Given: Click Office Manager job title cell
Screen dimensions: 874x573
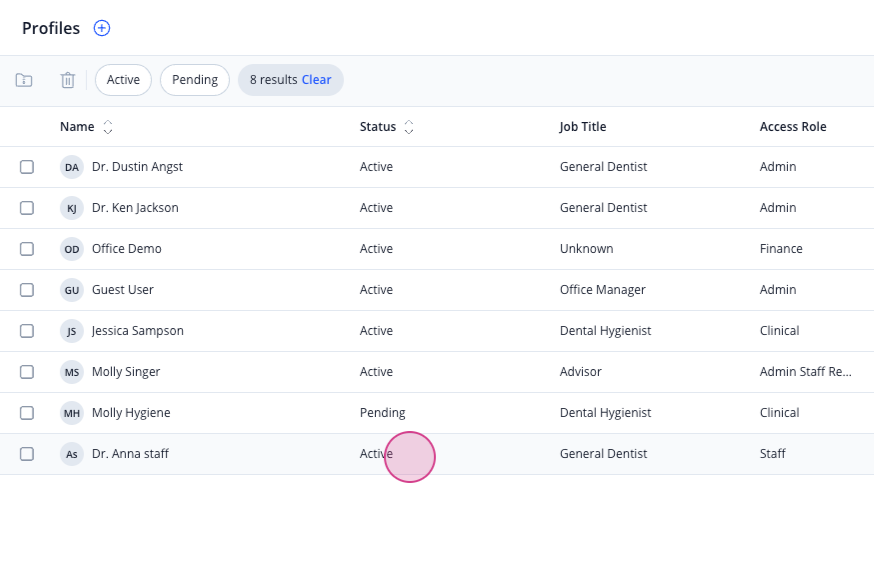Looking at the screenshot, I should tap(603, 290).
